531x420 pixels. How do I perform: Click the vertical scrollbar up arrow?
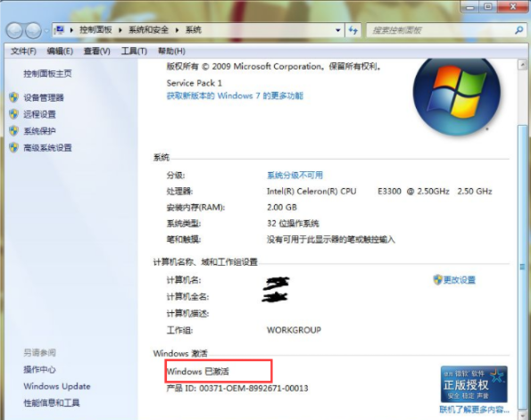point(522,65)
